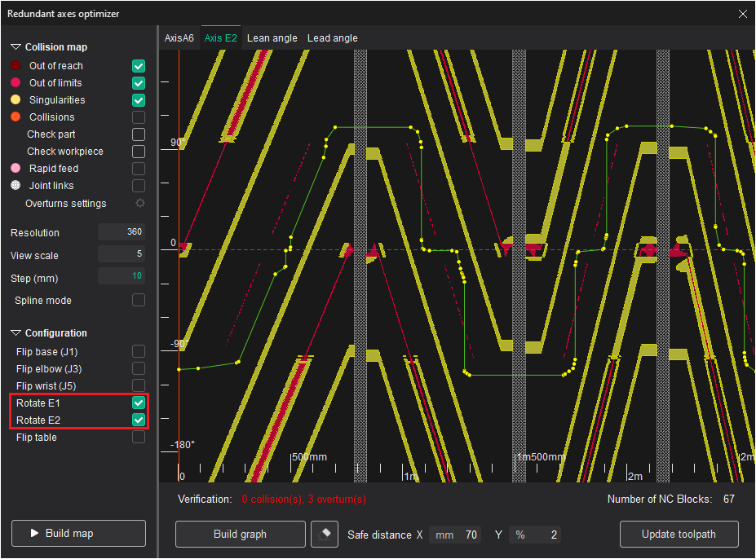Image resolution: width=756 pixels, height=559 pixels.
Task: Collapse the Collision map section
Action: 15,47
